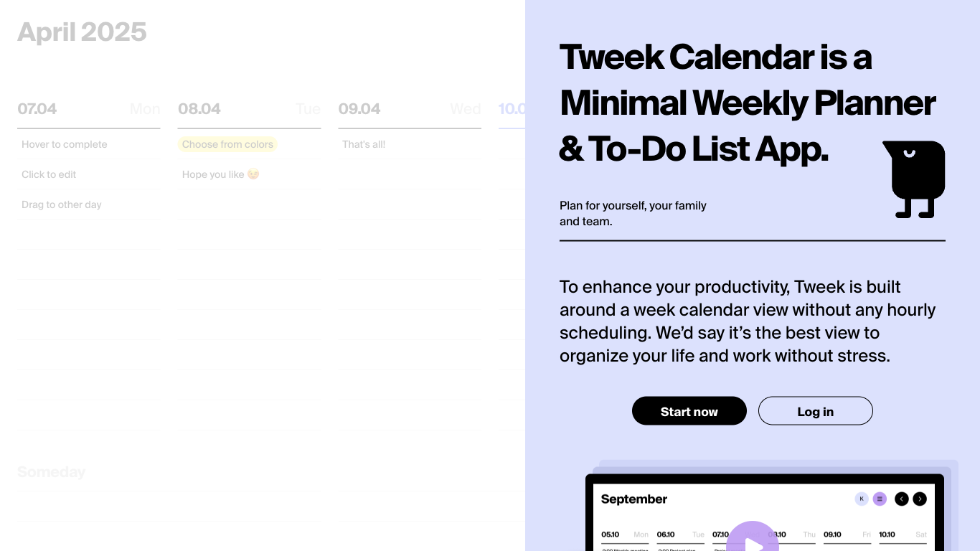980x551 pixels.
Task: Click the yellow 'Choose from colors' task
Action: [227, 144]
